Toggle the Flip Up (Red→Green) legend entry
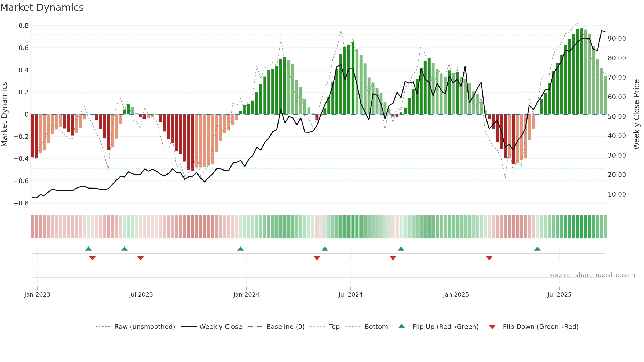This screenshot has height=362, width=644. pos(438,327)
